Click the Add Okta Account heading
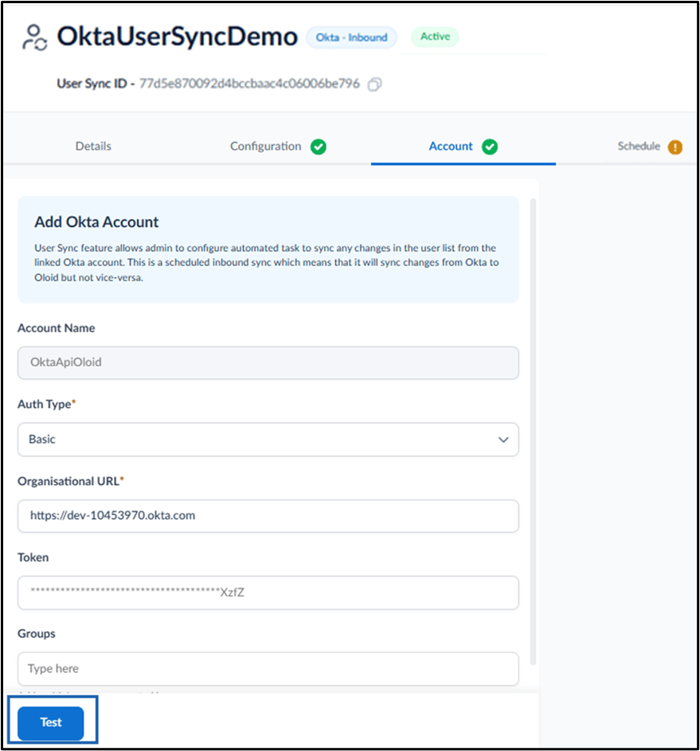The width and height of the screenshot is (700, 751). (x=96, y=222)
